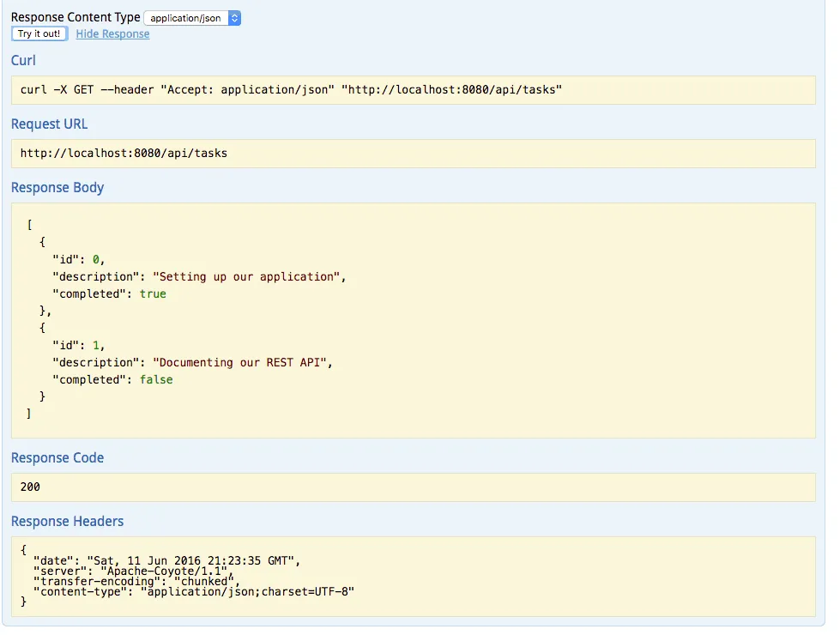Click the 'Curl' section heading
840x635 pixels.
click(23, 61)
